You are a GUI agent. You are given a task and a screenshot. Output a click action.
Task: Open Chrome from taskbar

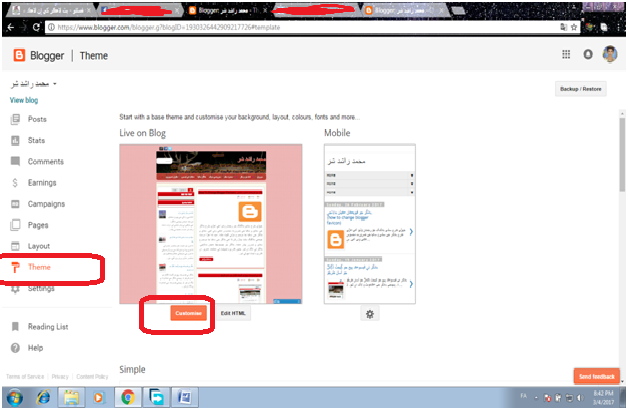(x=128, y=398)
